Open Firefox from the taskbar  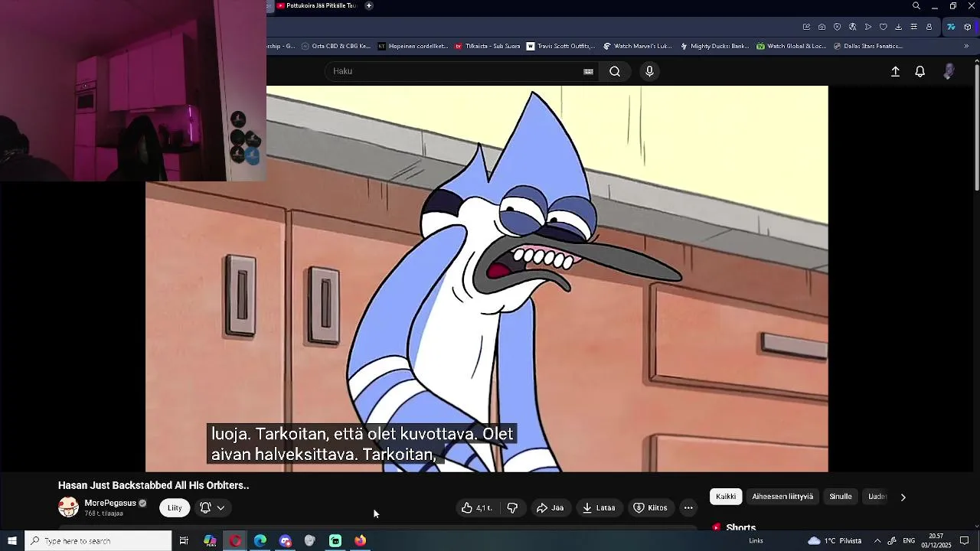point(360,541)
